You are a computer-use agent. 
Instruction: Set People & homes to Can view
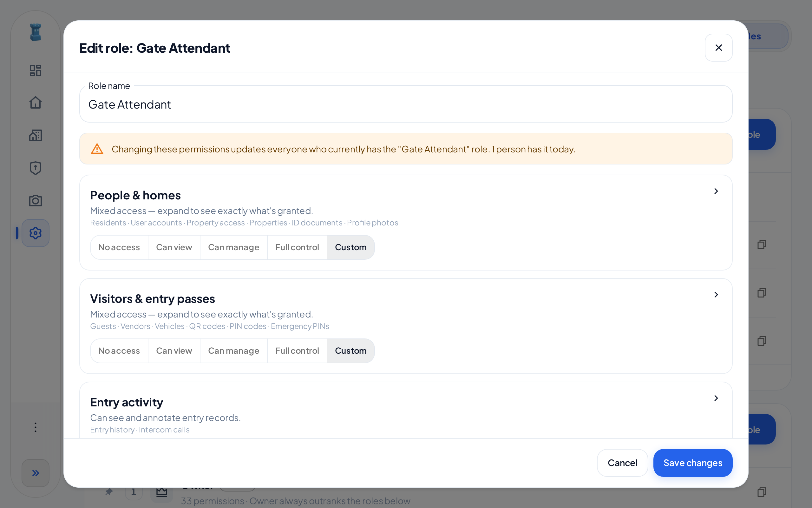pos(174,247)
